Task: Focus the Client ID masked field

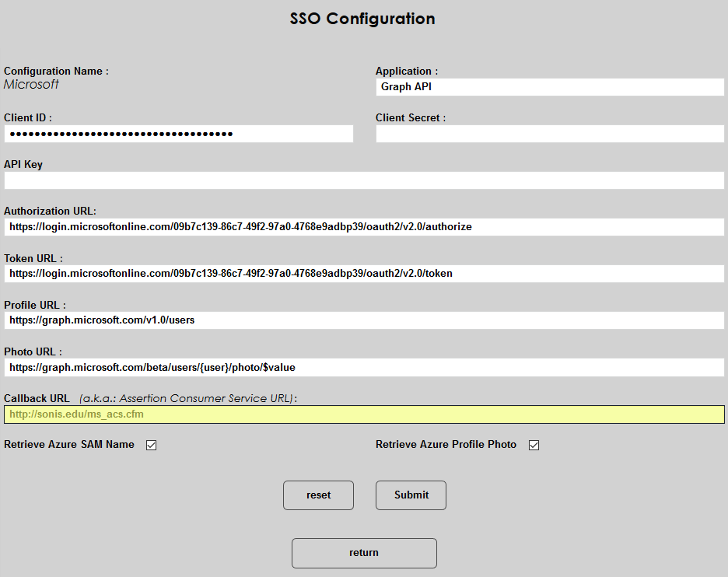Action: (x=178, y=134)
